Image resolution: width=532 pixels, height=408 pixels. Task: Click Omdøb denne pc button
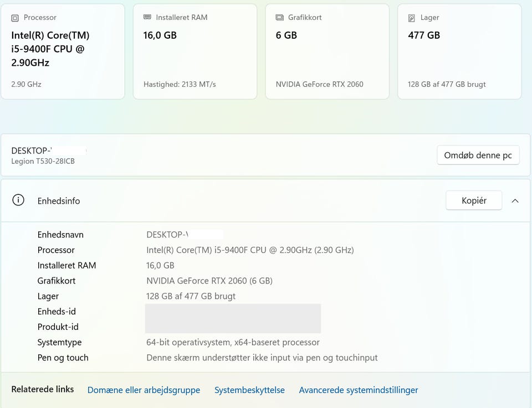pos(478,155)
